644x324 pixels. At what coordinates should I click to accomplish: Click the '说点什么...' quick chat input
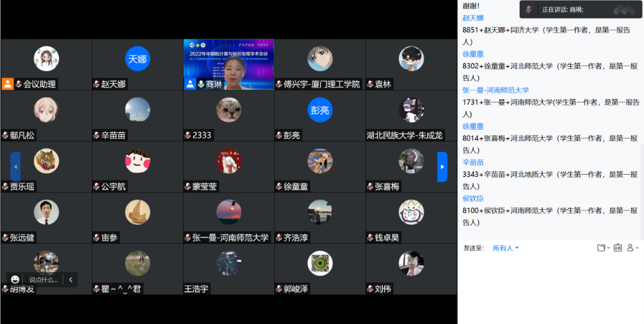pos(44,280)
